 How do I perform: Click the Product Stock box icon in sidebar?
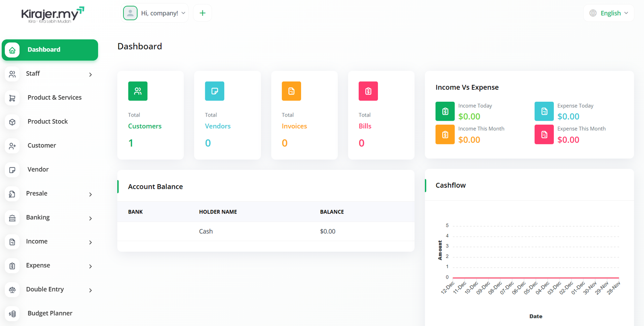(12, 122)
